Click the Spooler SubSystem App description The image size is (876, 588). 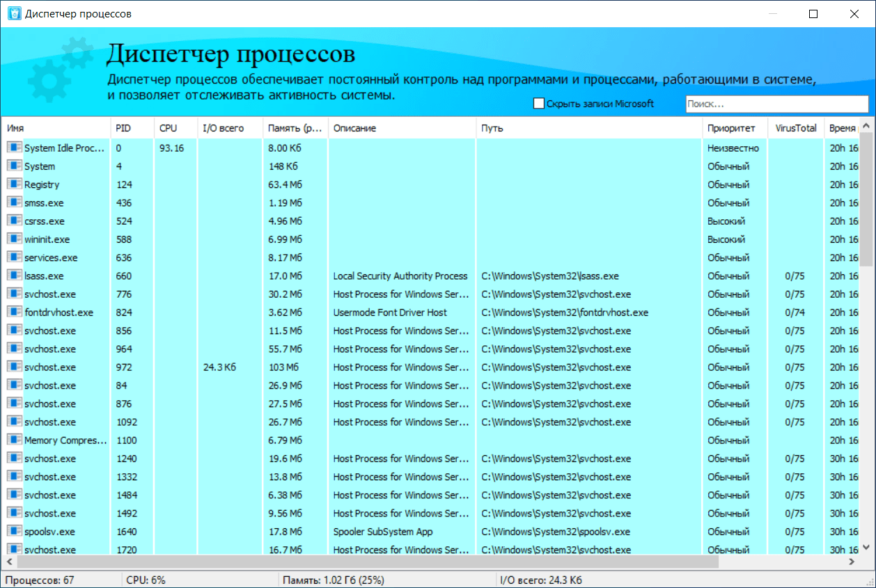click(383, 532)
